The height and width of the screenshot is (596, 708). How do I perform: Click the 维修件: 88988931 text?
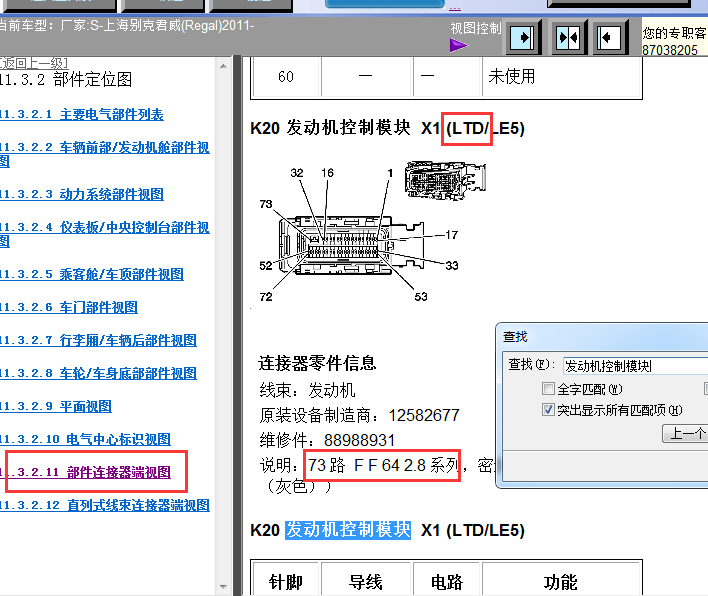pyautogui.click(x=327, y=440)
